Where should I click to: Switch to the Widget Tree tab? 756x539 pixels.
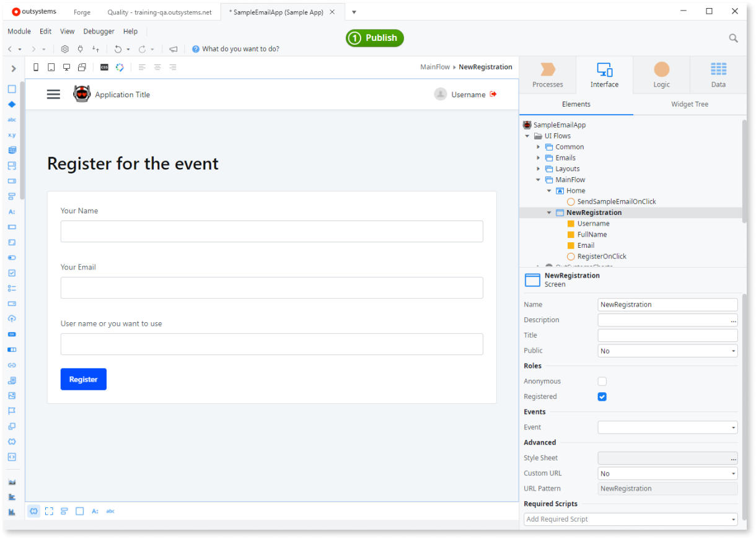click(x=689, y=104)
